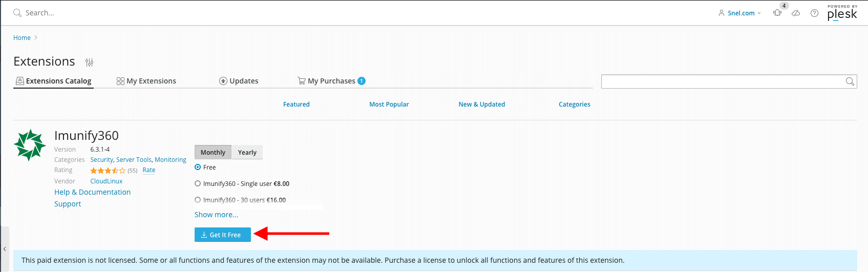Click the not licensed notice banner
The width and height of the screenshot is (868, 272).
click(435, 260)
